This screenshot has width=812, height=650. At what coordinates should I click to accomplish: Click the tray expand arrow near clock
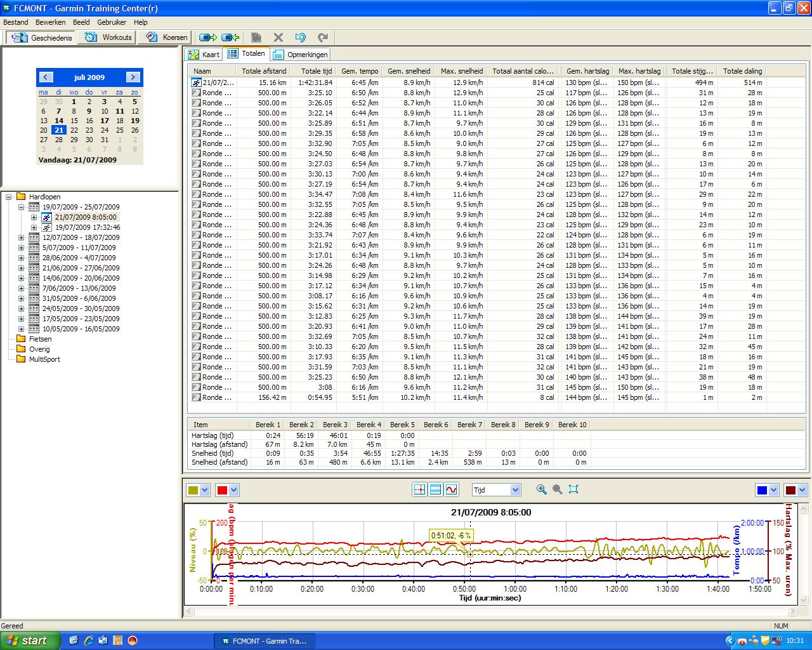point(730,641)
